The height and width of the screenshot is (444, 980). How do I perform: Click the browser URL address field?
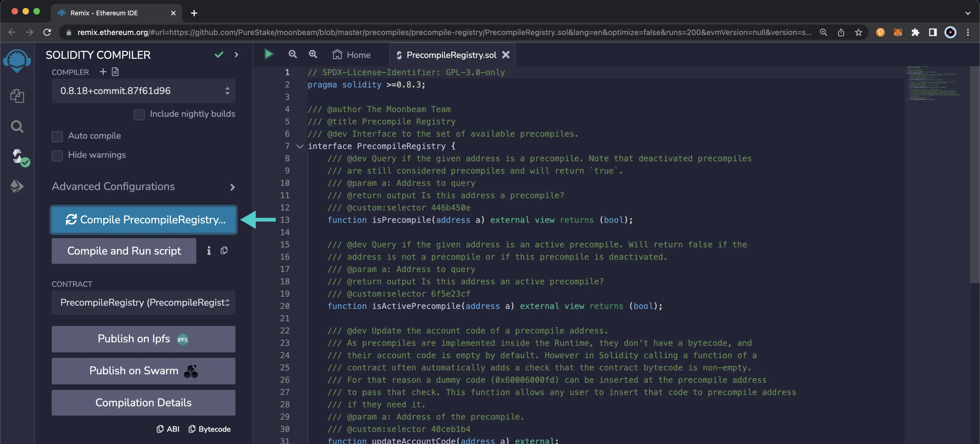click(444, 32)
